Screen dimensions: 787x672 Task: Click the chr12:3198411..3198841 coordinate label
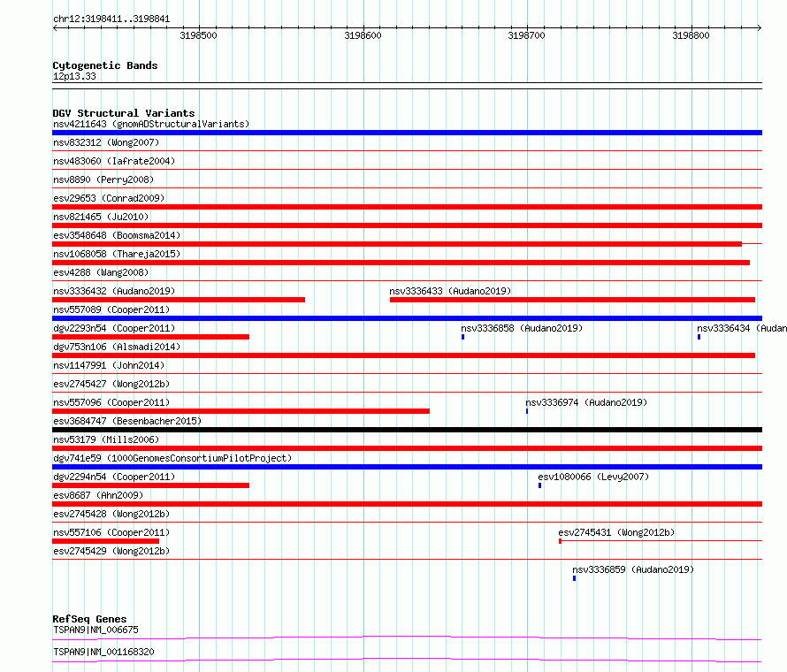tap(111, 19)
